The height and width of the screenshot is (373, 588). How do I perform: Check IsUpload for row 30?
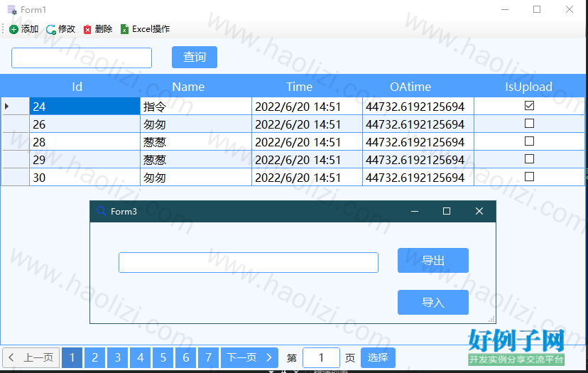coord(529,177)
